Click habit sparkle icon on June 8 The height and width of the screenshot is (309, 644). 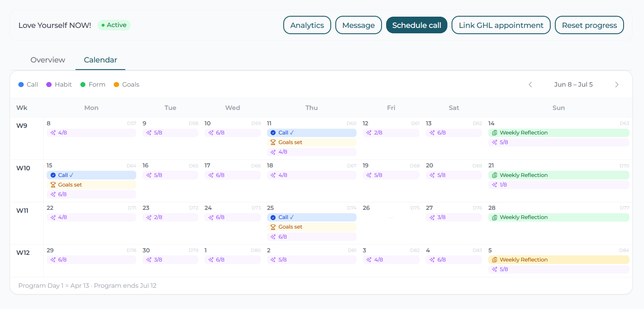tap(53, 133)
